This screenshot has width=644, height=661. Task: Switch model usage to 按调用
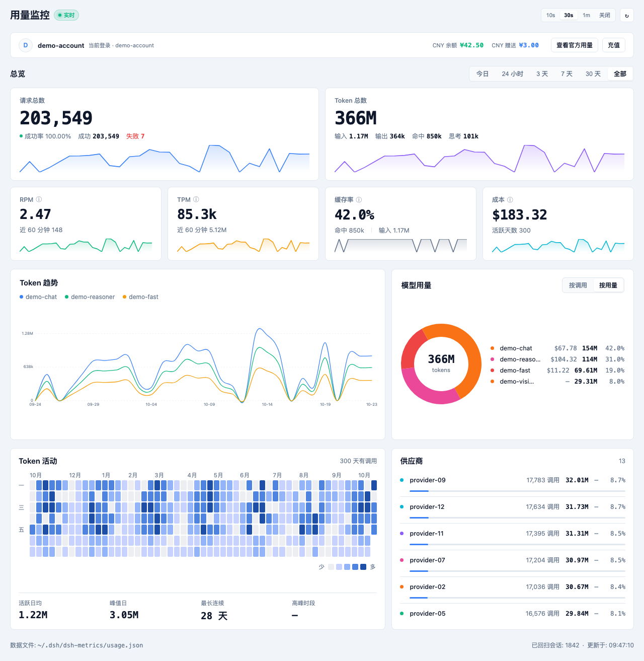point(578,285)
